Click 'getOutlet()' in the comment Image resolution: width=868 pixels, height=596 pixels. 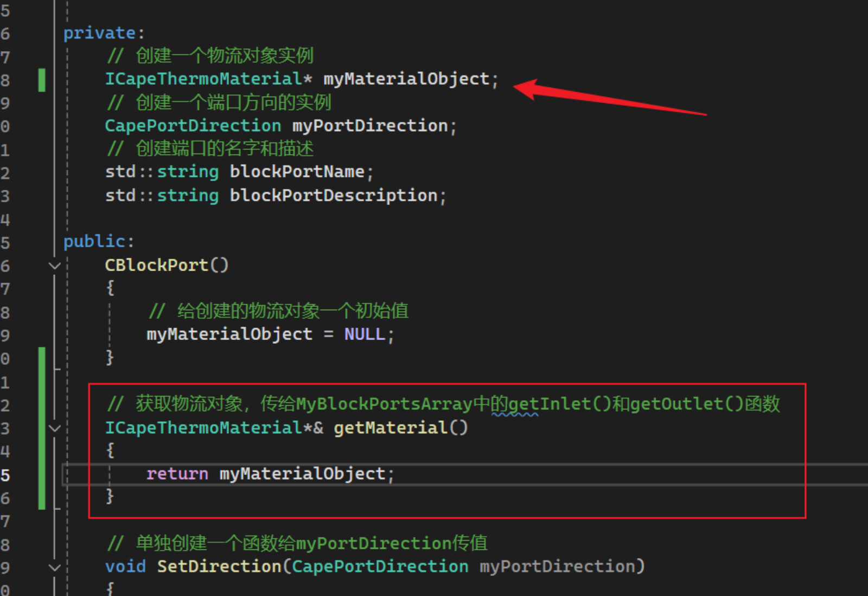pos(687,404)
